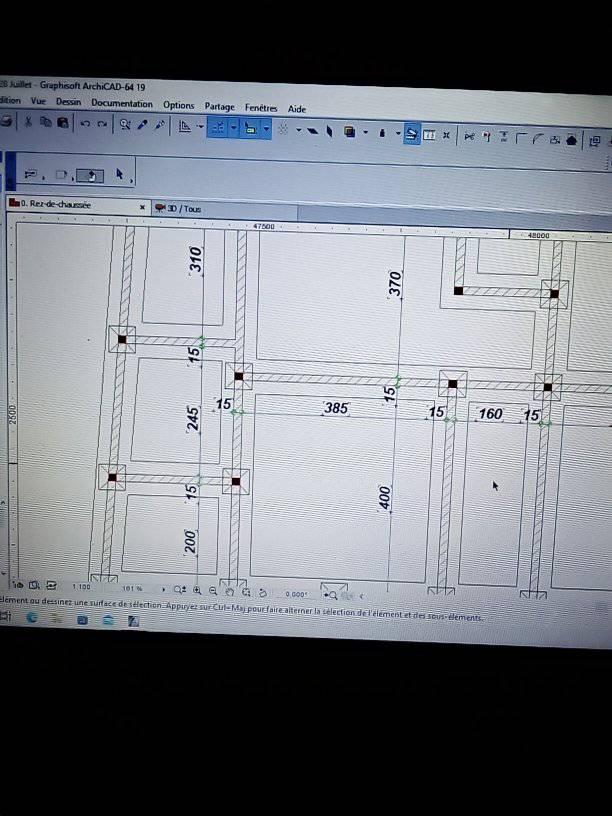Toggle the highlighted Grid Snap button
Viewport: 612px width, 816px height.
pos(250,128)
